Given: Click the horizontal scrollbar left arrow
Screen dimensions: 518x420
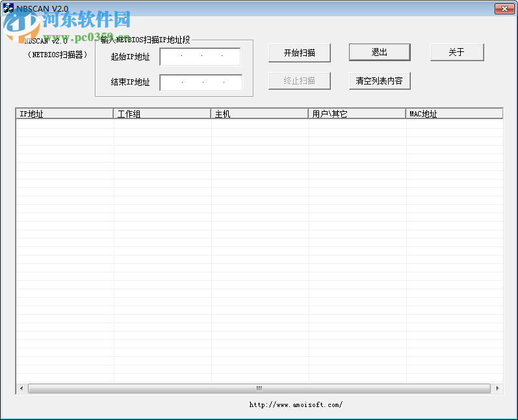Looking at the screenshot, I should pyautogui.click(x=22, y=388).
